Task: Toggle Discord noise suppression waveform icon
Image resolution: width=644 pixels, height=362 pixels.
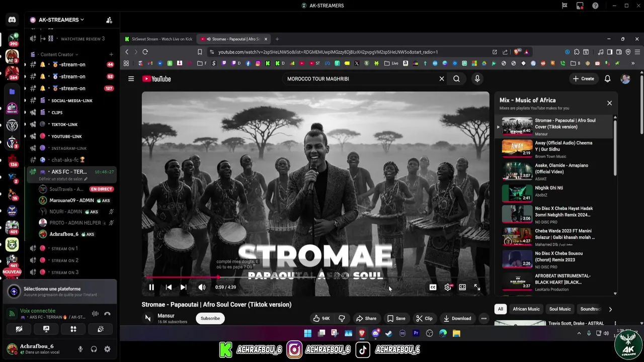Action: click(x=95, y=314)
